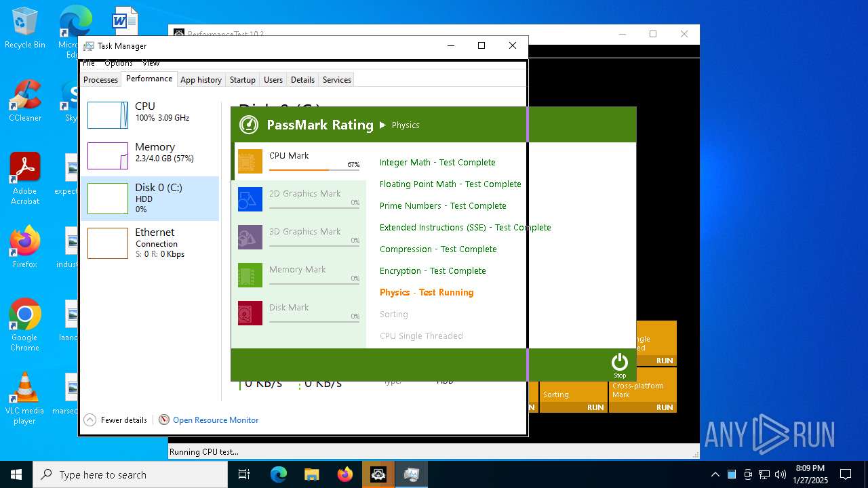Show hidden system tray icons
Screen dimensions: 868x488
pos(715,474)
